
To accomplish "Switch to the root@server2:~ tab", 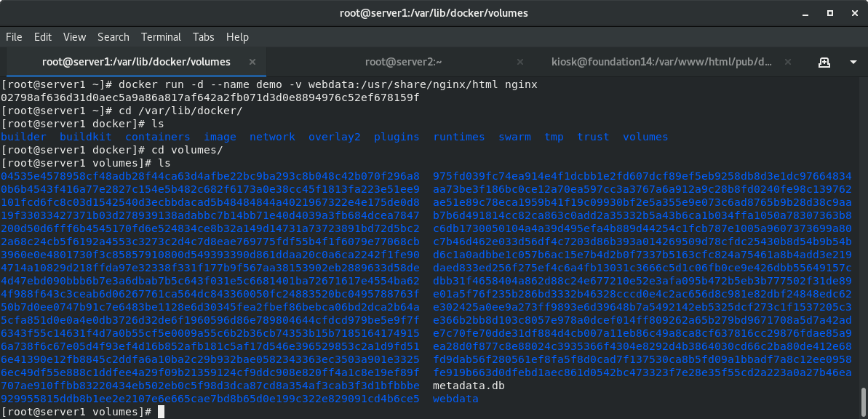I will click(x=404, y=62).
